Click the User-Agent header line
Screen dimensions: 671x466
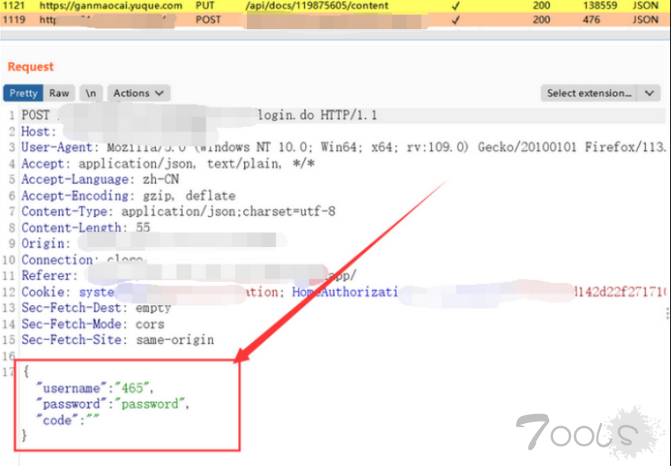344,148
